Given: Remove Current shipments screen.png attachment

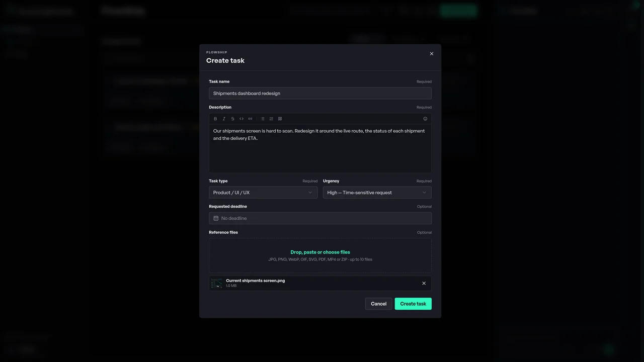Looking at the screenshot, I should [x=424, y=284].
